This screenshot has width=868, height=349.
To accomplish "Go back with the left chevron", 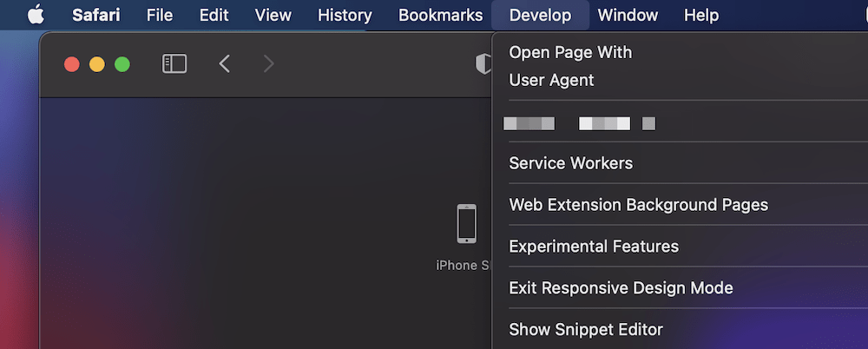I will tap(224, 63).
